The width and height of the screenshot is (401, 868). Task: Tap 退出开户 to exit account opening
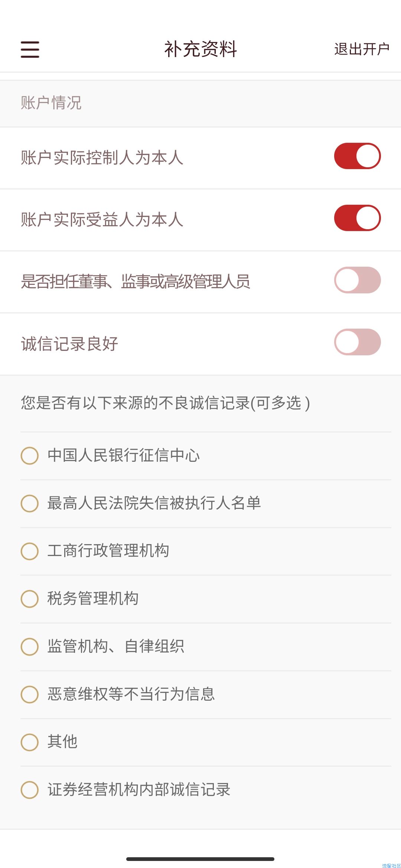click(x=362, y=49)
